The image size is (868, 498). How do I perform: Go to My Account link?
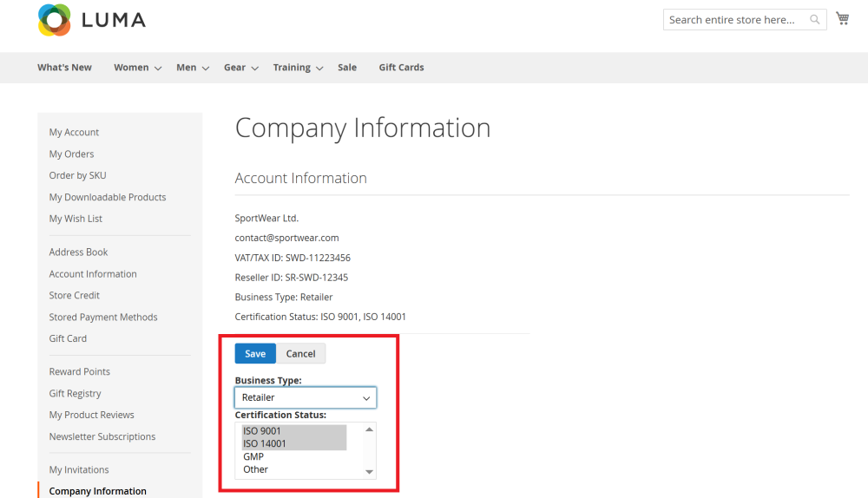click(74, 132)
